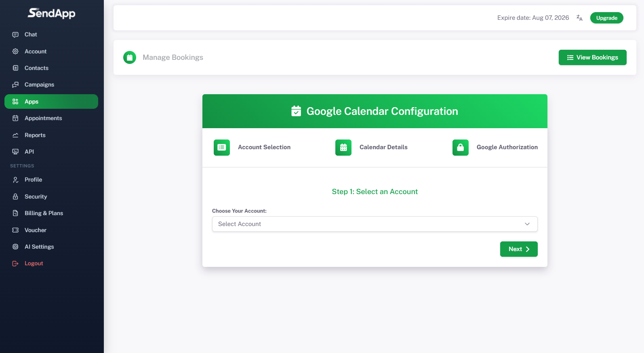644x353 pixels.
Task: Click the SendApp logo
Action: pos(51,13)
